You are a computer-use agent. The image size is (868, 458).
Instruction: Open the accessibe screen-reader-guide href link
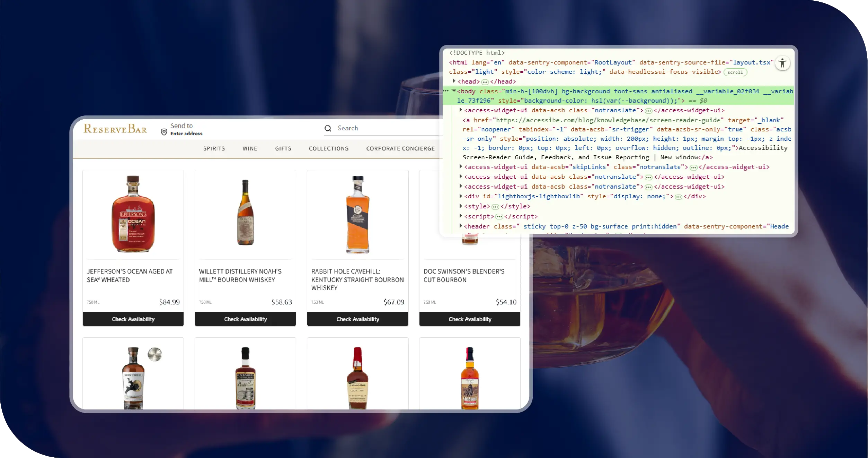(608, 120)
